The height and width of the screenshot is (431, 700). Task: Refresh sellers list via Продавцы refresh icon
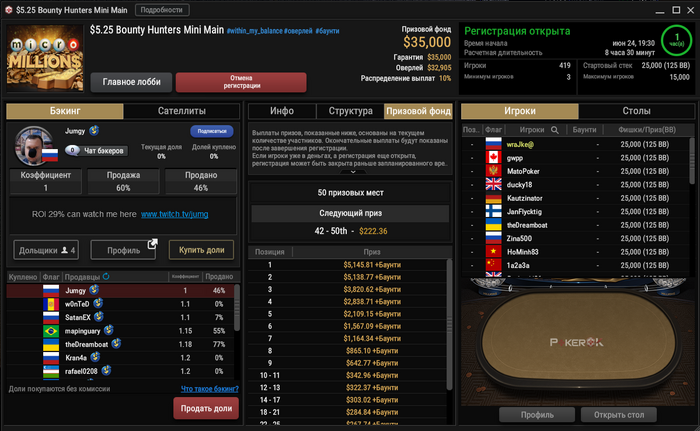tap(106, 276)
